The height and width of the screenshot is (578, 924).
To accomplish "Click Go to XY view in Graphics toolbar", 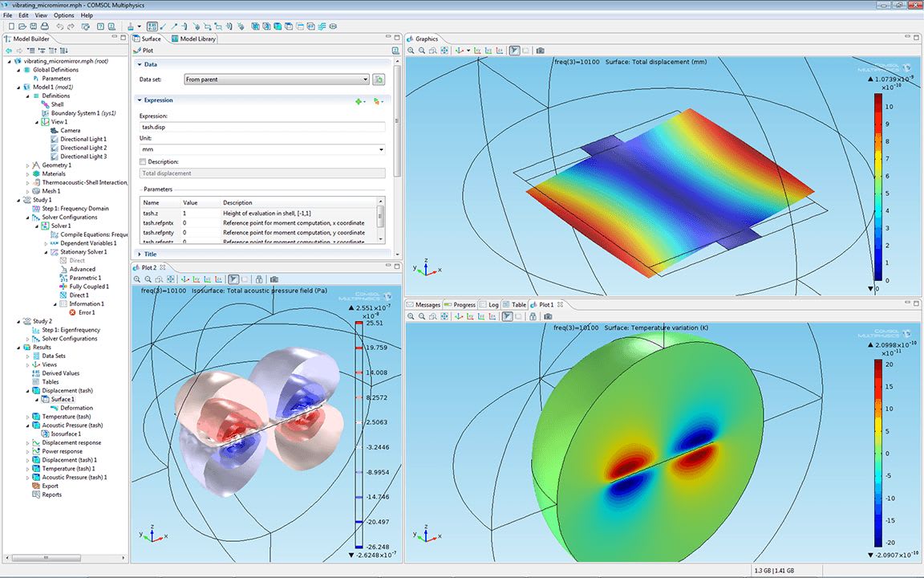I will point(477,51).
